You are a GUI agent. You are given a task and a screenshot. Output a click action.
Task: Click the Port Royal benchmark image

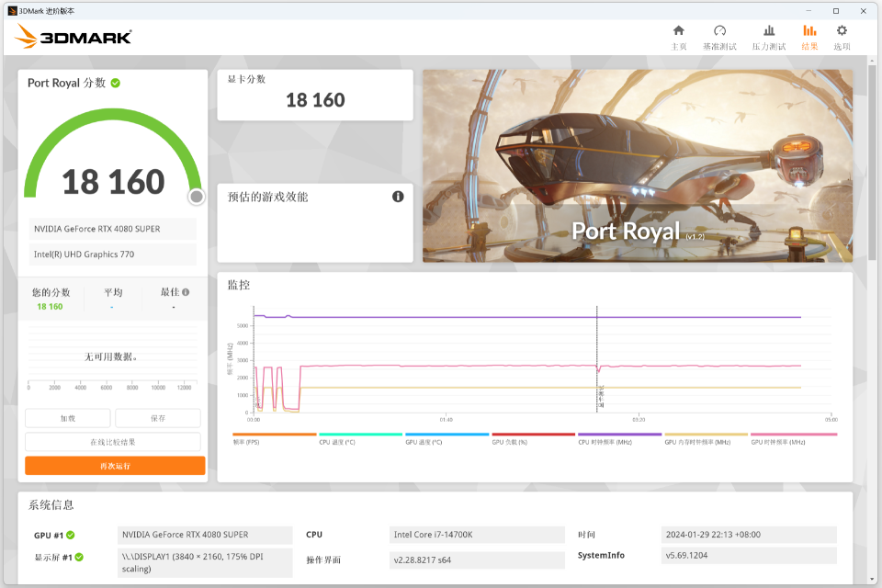click(x=638, y=166)
